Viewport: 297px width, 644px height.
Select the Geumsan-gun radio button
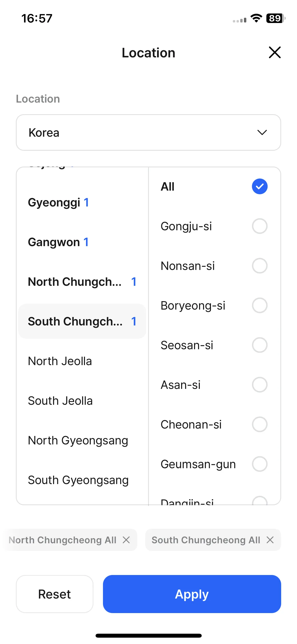pos(260,464)
